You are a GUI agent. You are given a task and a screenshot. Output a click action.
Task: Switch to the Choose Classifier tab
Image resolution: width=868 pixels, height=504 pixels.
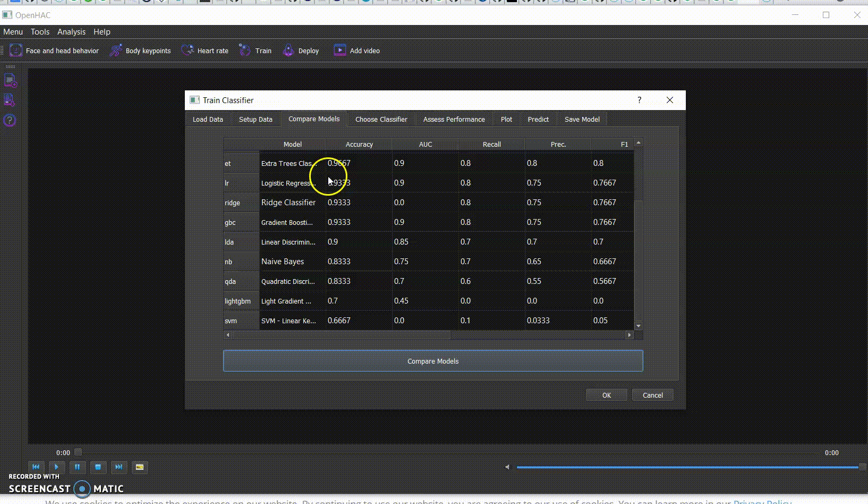tap(381, 120)
